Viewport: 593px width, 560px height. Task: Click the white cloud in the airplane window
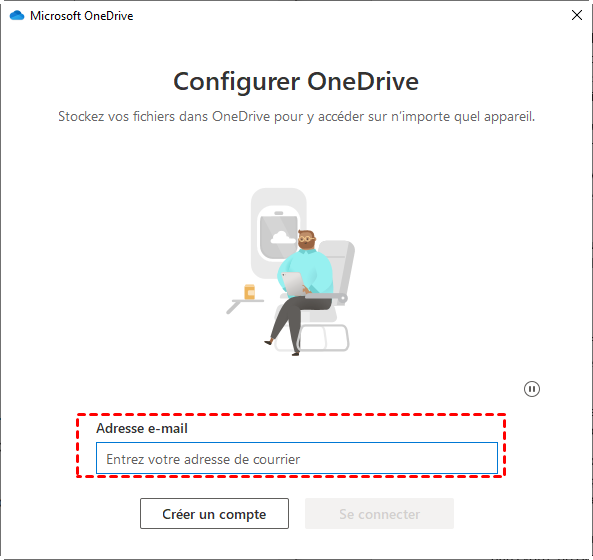(x=283, y=238)
